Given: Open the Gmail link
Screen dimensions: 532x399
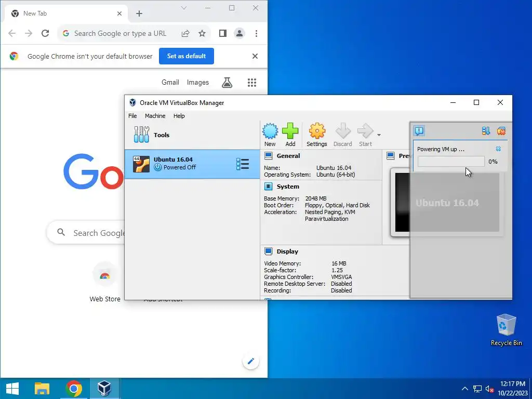Looking at the screenshot, I should click(x=170, y=83).
